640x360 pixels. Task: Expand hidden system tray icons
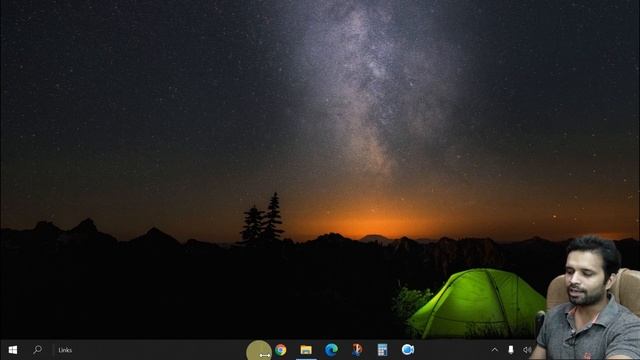point(495,350)
